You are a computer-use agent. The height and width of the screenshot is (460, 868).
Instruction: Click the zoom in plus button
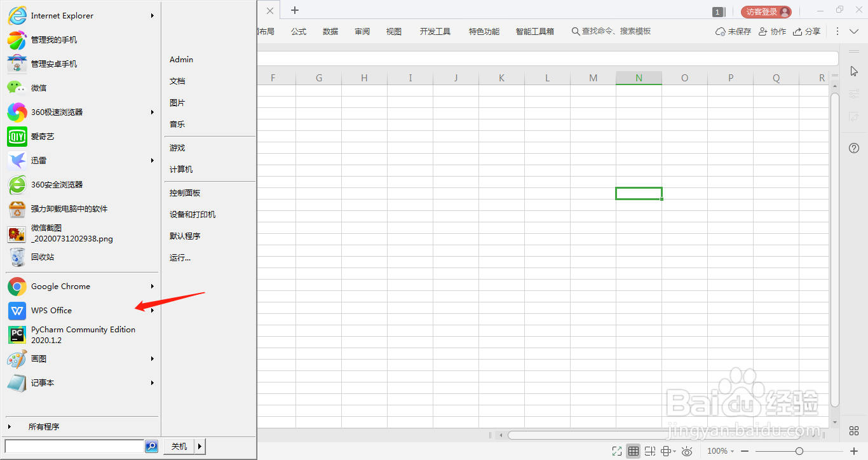(x=853, y=451)
